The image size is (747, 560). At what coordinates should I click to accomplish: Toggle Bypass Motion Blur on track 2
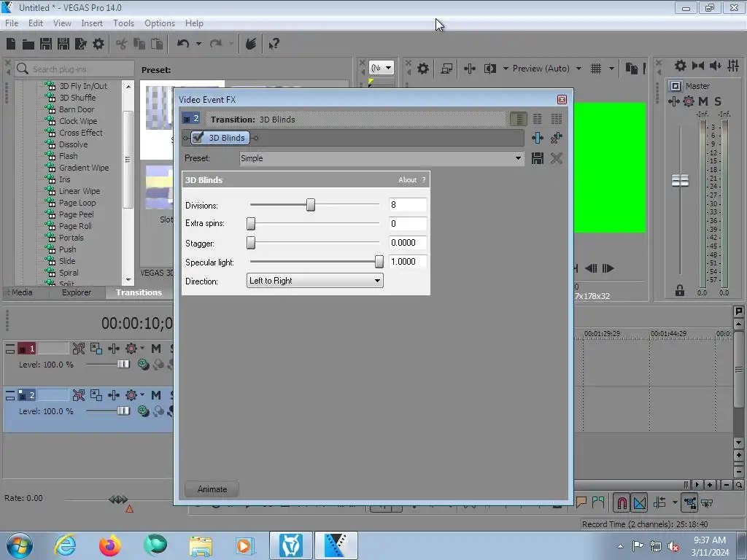[79, 395]
